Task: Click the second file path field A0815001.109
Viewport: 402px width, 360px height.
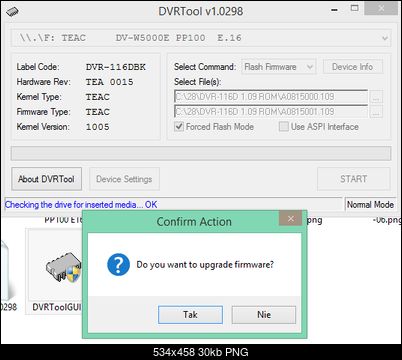Action: (x=271, y=112)
